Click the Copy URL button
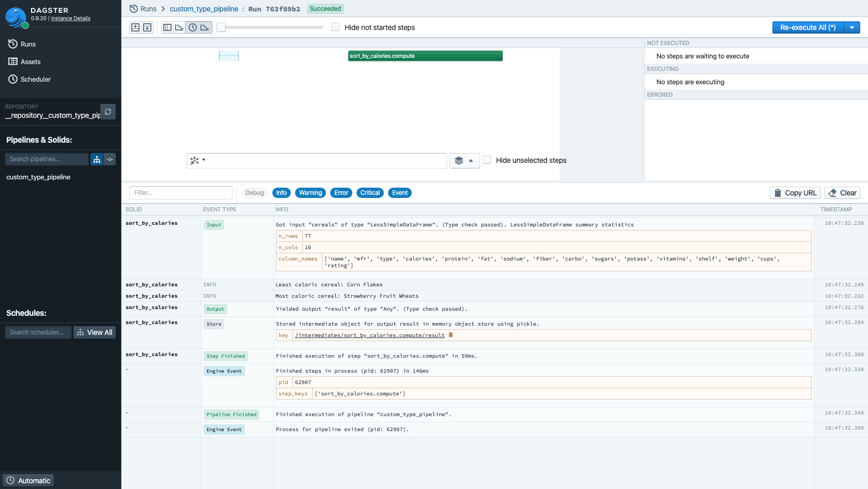Image resolution: width=868 pixels, height=489 pixels. point(795,193)
